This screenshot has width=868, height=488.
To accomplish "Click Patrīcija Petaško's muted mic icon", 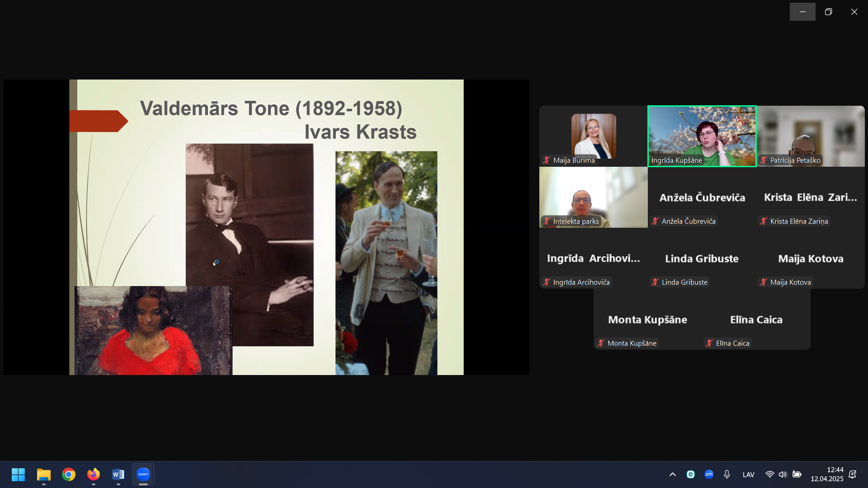I will pyautogui.click(x=764, y=160).
